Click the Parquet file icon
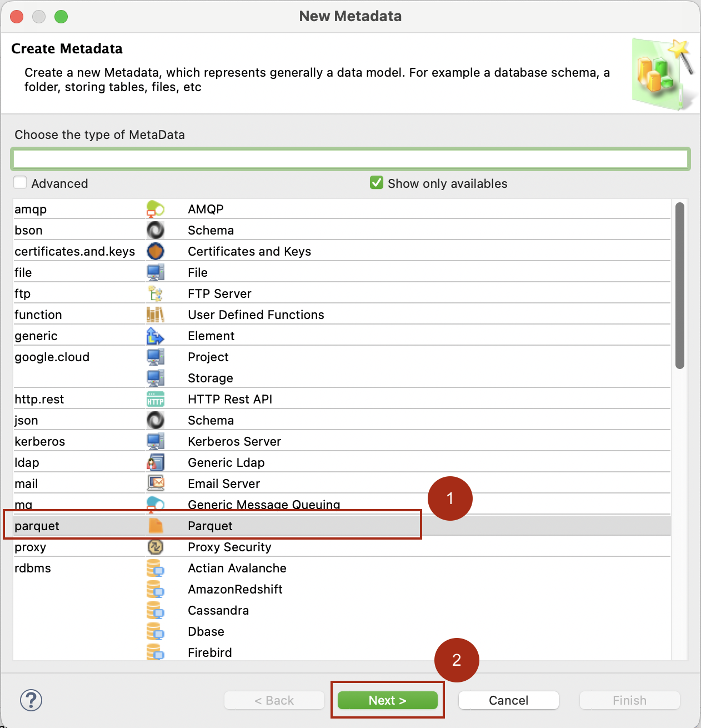Image resolution: width=701 pixels, height=728 pixels. click(x=156, y=525)
